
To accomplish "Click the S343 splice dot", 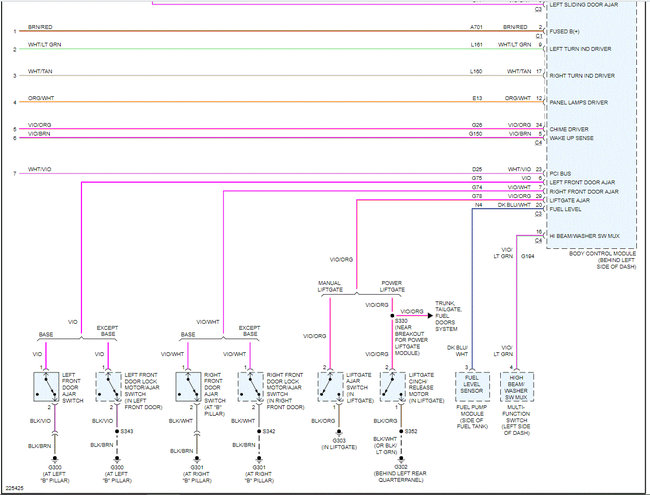I will click(x=117, y=431).
